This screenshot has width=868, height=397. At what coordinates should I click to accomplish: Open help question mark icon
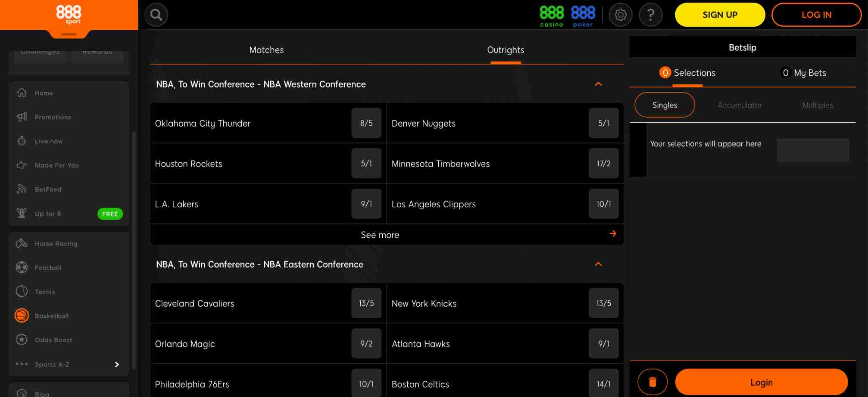[x=651, y=15]
